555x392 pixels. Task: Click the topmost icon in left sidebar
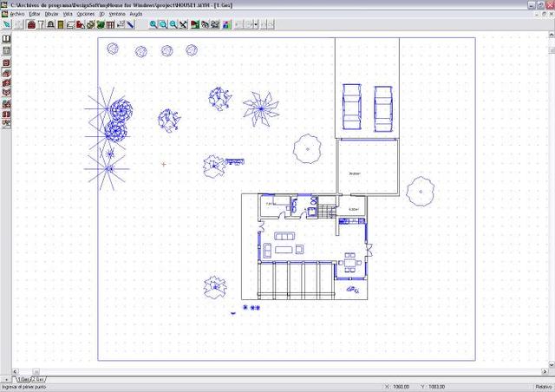coord(7,39)
